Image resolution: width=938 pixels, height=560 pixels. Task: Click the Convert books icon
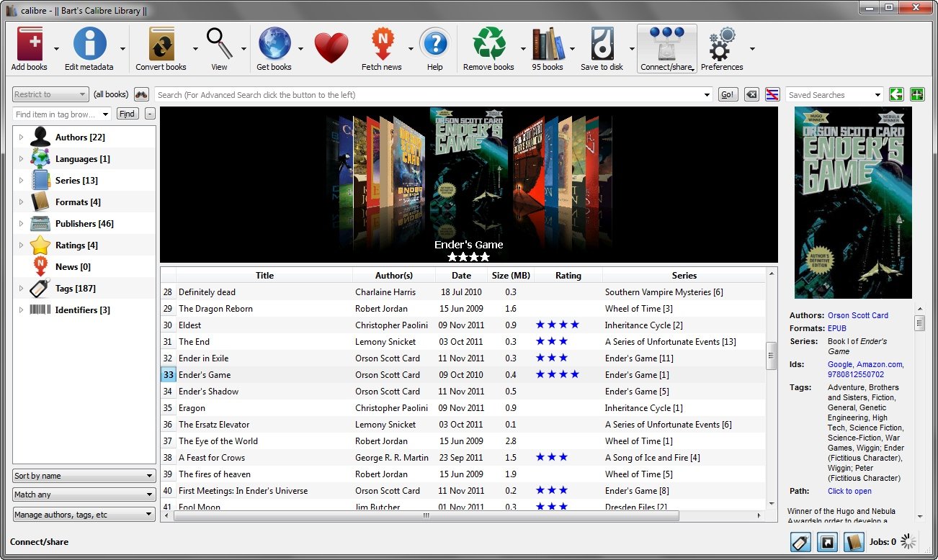tap(161, 44)
